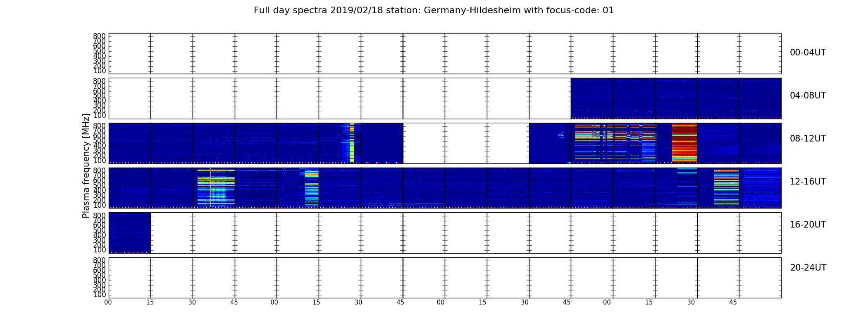Click the '800' tick of the 00-04UT panel
The width and height of the screenshot is (868, 331).
[99, 36]
